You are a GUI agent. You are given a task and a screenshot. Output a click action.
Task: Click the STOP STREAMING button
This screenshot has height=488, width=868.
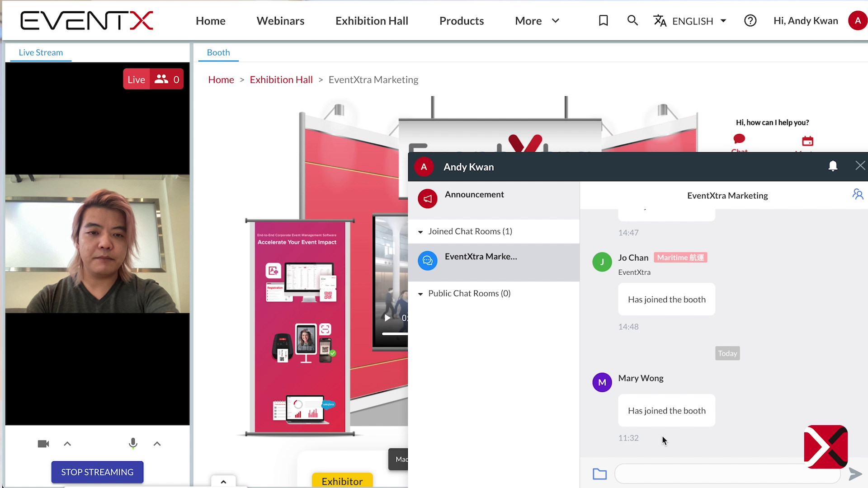click(x=97, y=472)
